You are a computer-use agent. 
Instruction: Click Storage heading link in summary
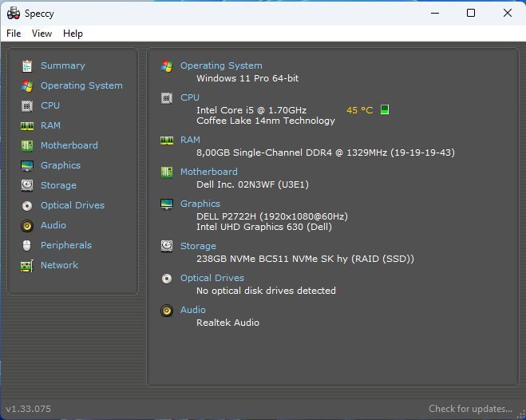click(x=198, y=246)
